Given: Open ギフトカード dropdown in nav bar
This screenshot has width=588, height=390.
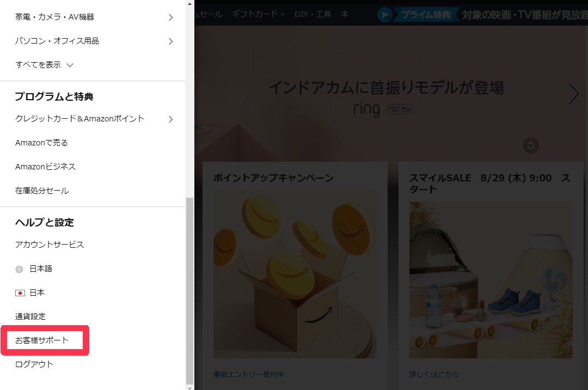Looking at the screenshot, I should point(258,14).
